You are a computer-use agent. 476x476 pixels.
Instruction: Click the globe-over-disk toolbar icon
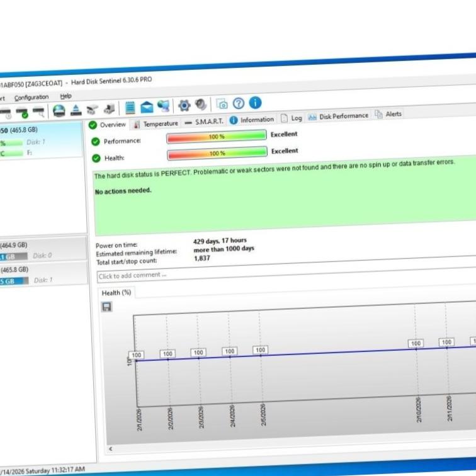[59, 110]
